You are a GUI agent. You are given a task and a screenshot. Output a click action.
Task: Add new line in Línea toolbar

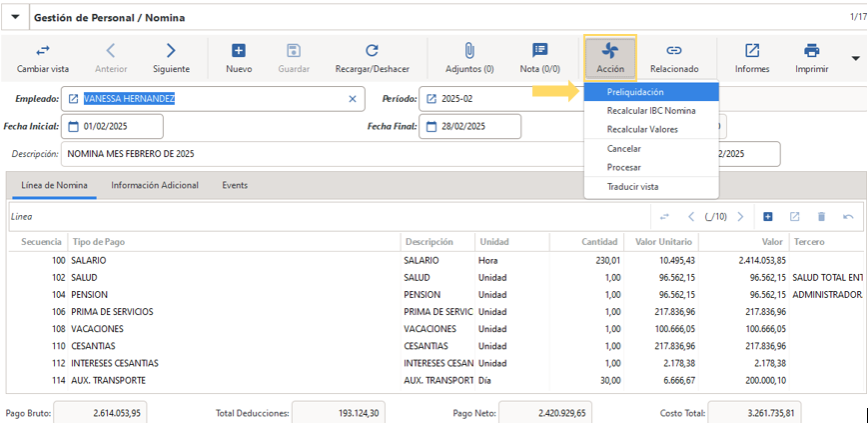(x=768, y=217)
